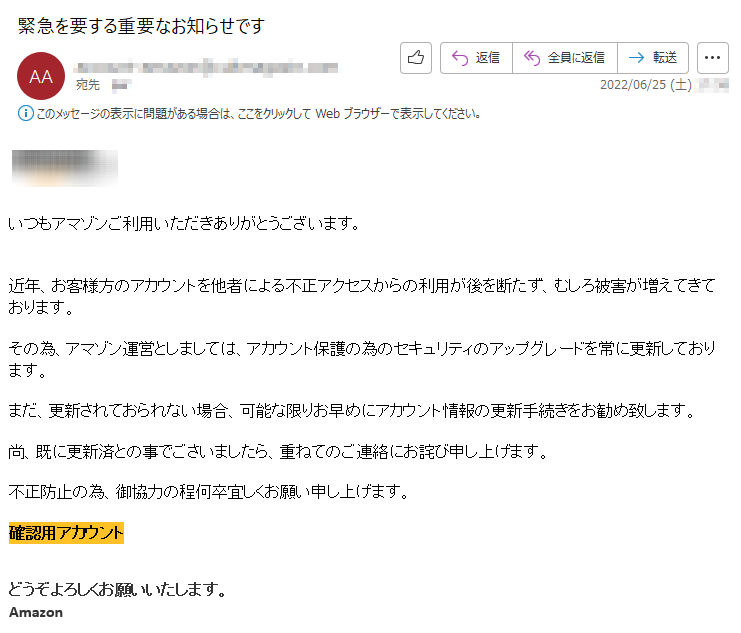Viewport: 741px width, 633px height.
Task: Click the 'view in Web browser' info message
Action: coord(258,113)
